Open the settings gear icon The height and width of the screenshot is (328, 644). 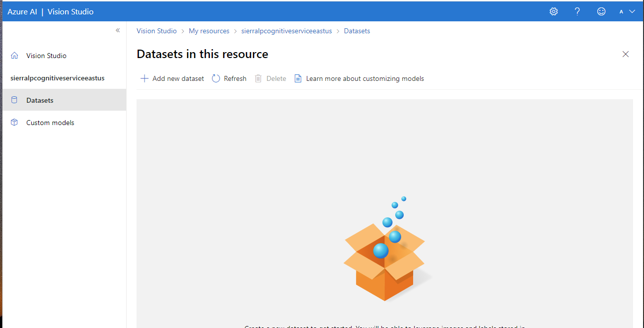click(554, 11)
